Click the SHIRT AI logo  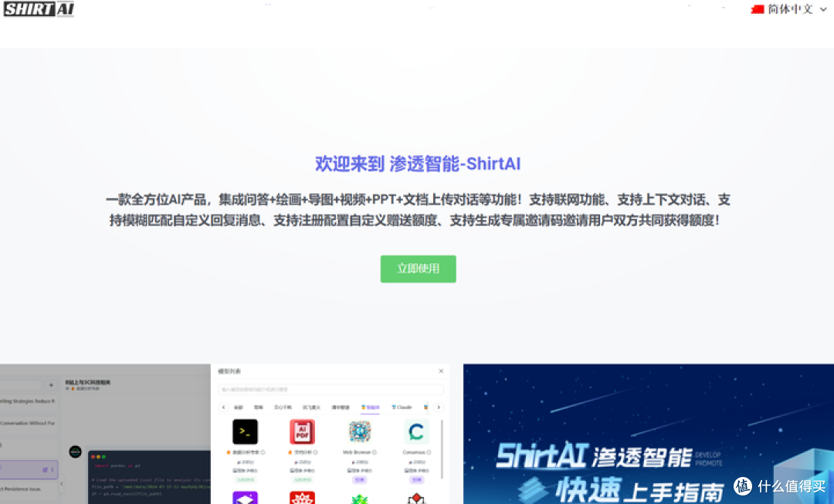point(39,9)
